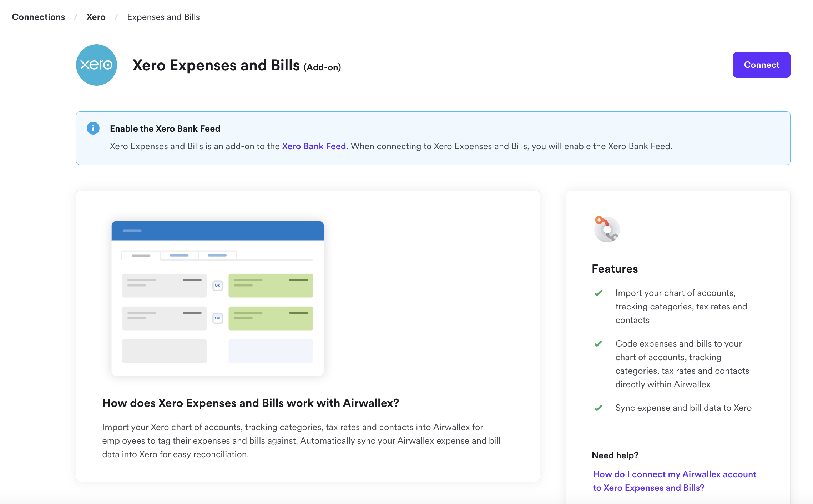The image size is (813, 504).
Task: Open How do I connect my Airwallex account link
Action: 675,481
